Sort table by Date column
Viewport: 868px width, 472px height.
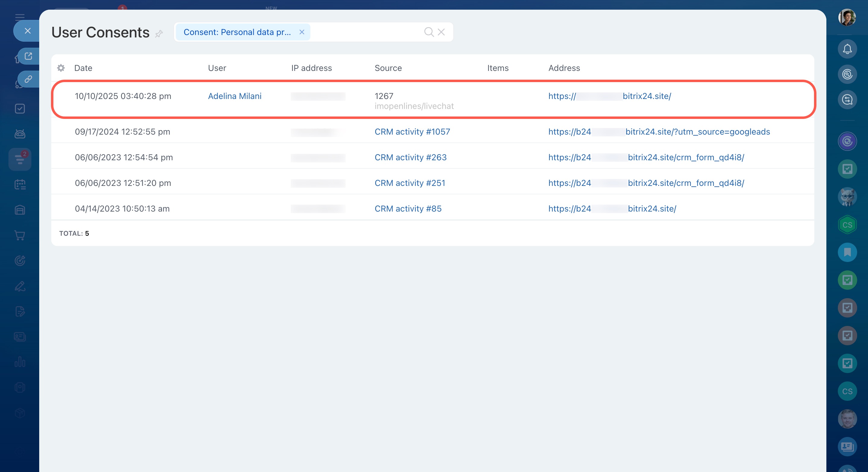pyautogui.click(x=83, y=68)
